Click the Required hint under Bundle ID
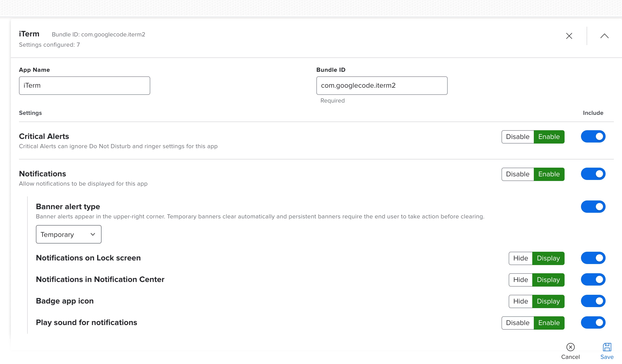The width and height of the screenshot is (622, 364). (x=333, y=101)
